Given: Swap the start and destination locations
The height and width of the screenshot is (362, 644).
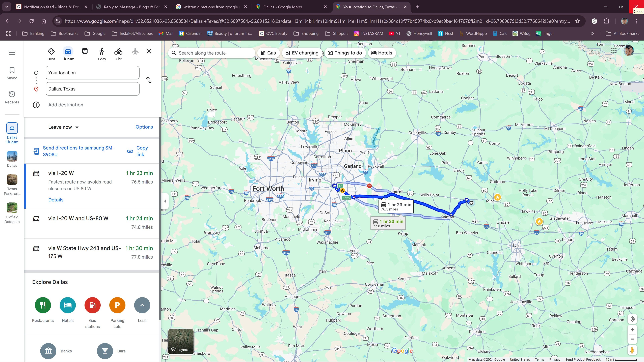Looking at the screenshot, I should click(149, 80).
